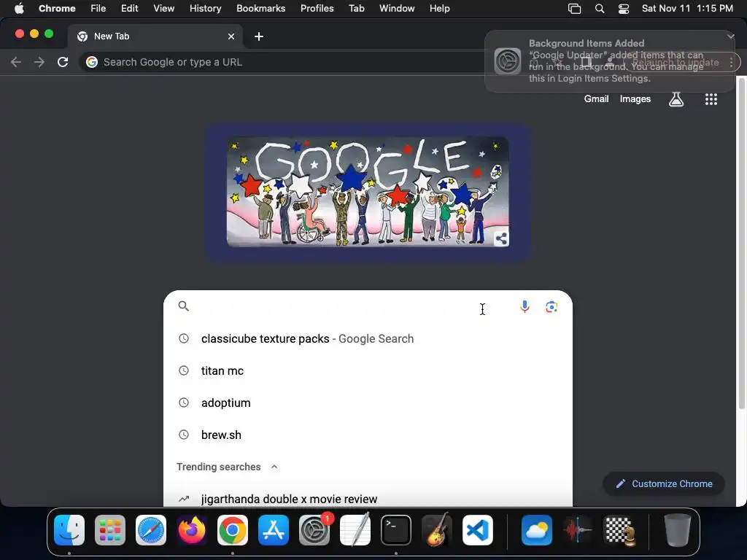The image size is (747, 560).
Task: Collapse the Trending searches section
Action: click(274, 467)
